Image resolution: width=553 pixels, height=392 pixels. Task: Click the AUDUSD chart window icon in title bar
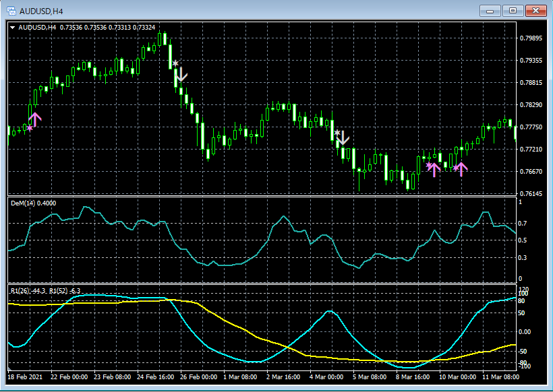(x=11, y=10)
